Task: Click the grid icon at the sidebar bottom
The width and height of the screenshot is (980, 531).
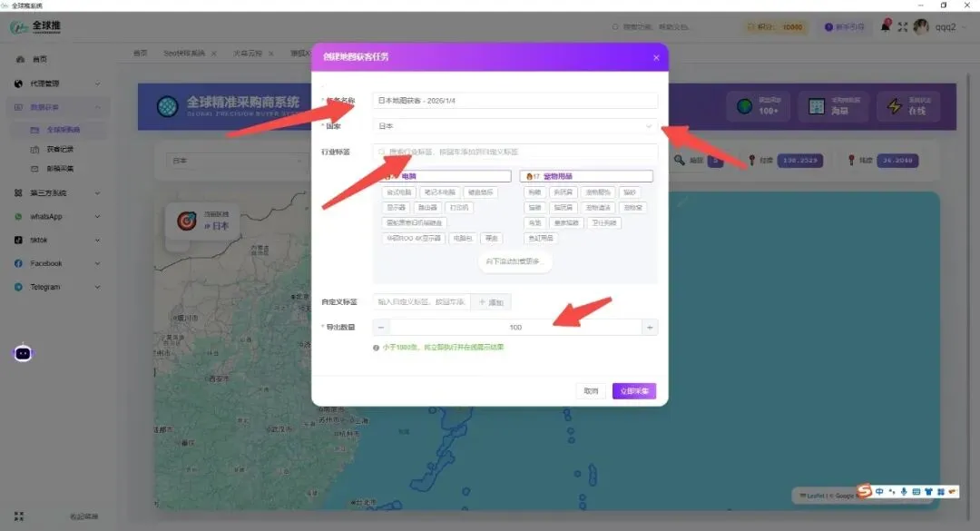Action: tap(19, 516)
